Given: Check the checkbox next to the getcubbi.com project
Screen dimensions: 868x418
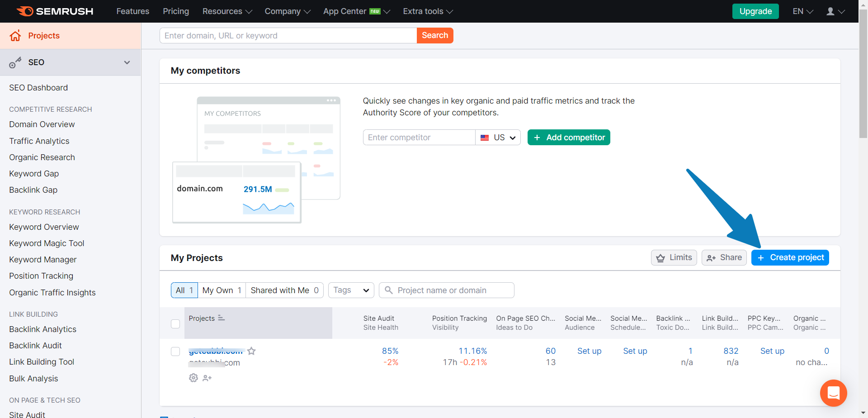Looking at the screenshot, I should pos(175,351).
